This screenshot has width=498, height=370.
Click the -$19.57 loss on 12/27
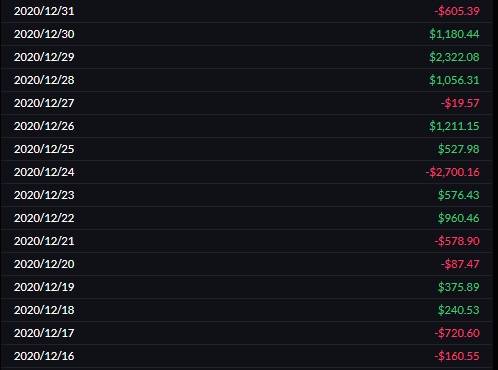tap(460, 103)
